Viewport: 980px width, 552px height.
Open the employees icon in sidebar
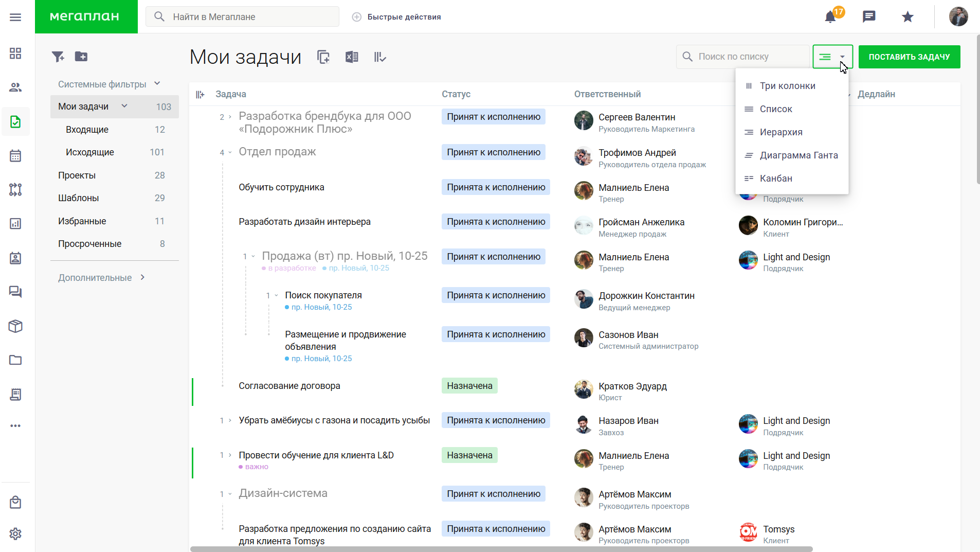coord(15,87)
